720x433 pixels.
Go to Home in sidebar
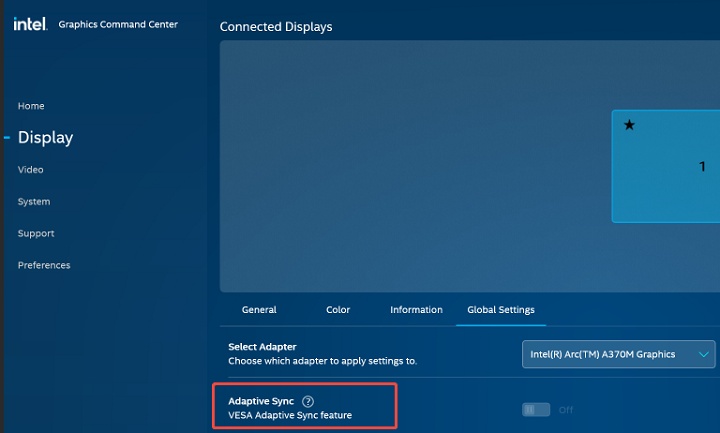click(31, 106)
